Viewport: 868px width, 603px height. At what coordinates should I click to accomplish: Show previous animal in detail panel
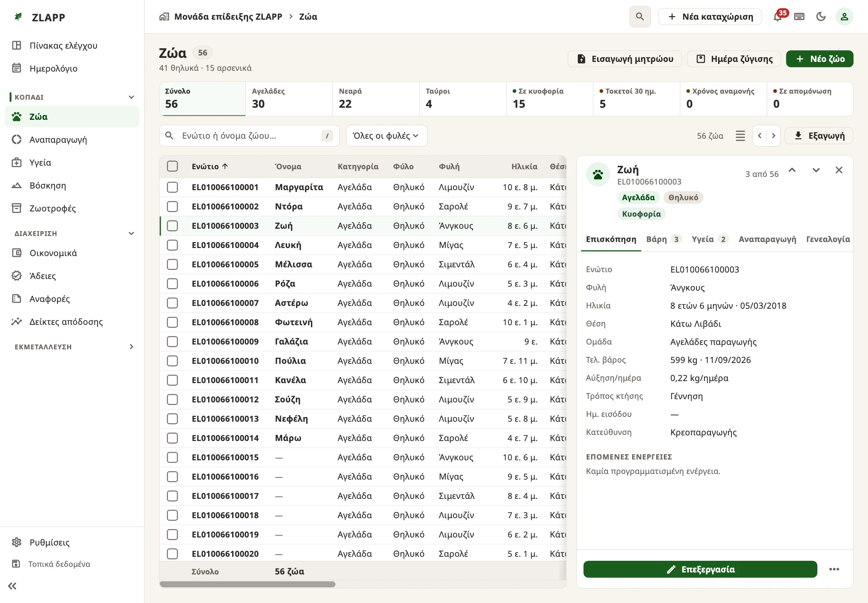[792, 170]
